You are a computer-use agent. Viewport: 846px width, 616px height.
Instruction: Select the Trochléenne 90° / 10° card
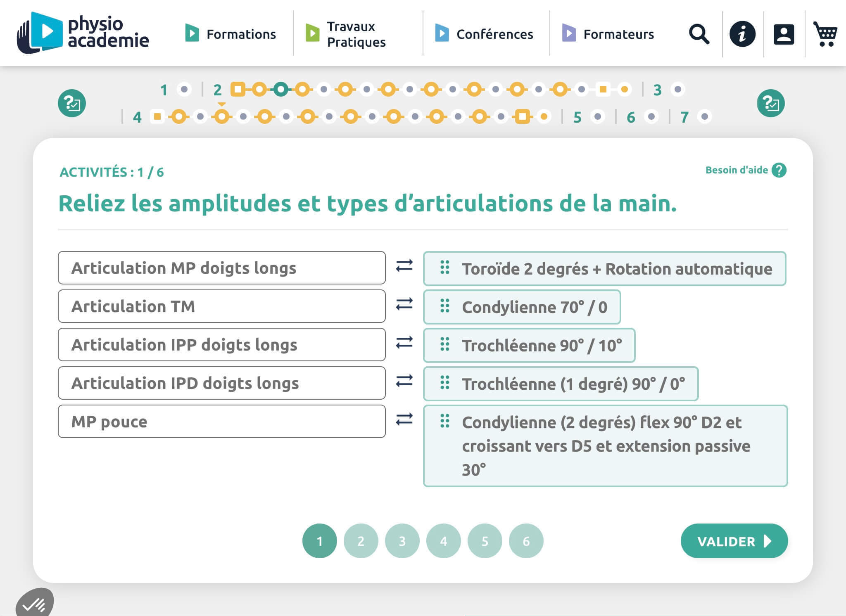529,345
